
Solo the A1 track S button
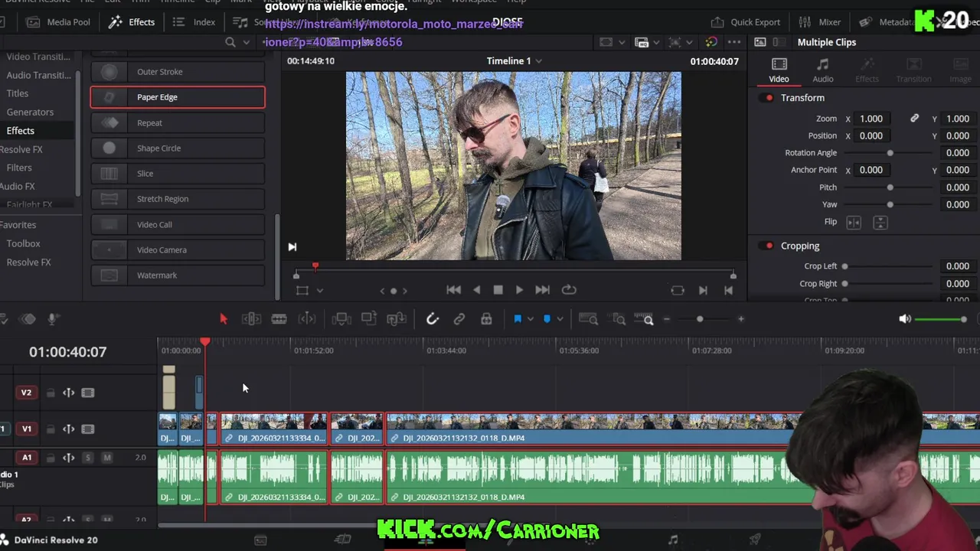pyautogui.click(x=87, y=458)
